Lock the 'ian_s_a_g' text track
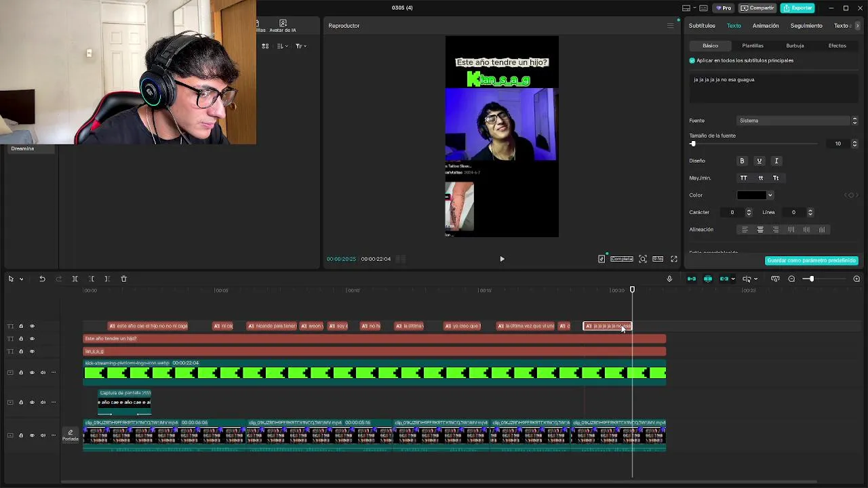 pos(21,351)
